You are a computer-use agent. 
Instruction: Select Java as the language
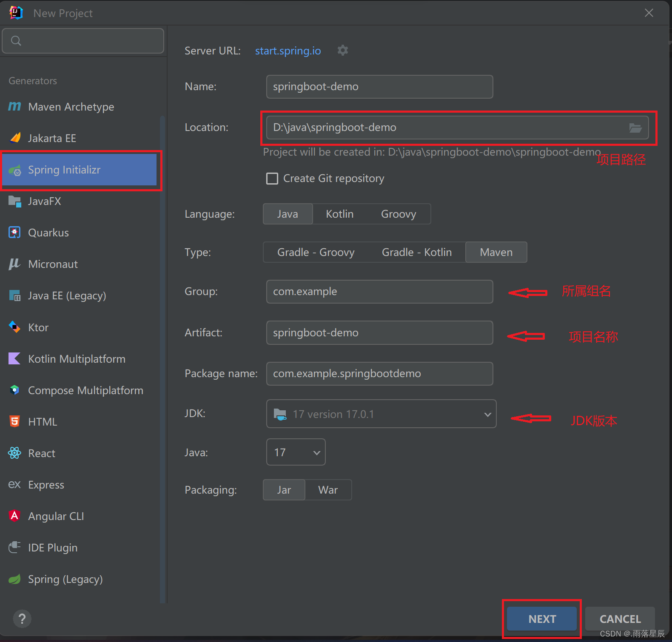pyautogui.click(x=288, y=214)
